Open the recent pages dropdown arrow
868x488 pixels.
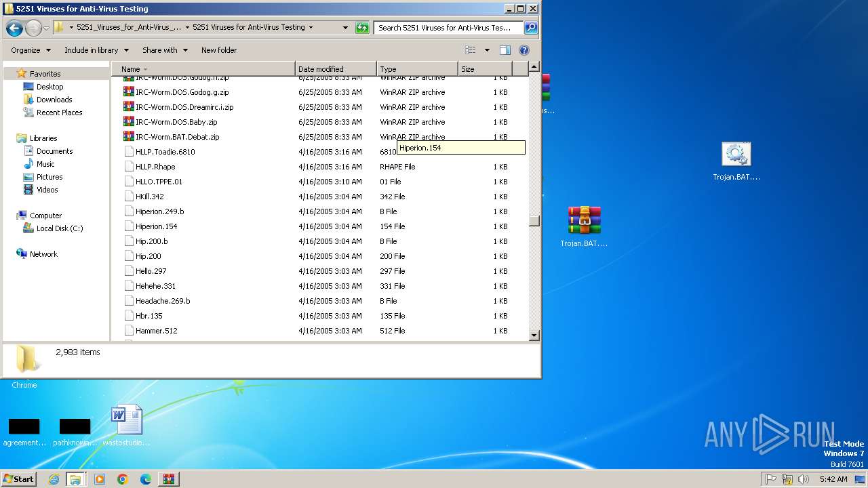point(46,28)
